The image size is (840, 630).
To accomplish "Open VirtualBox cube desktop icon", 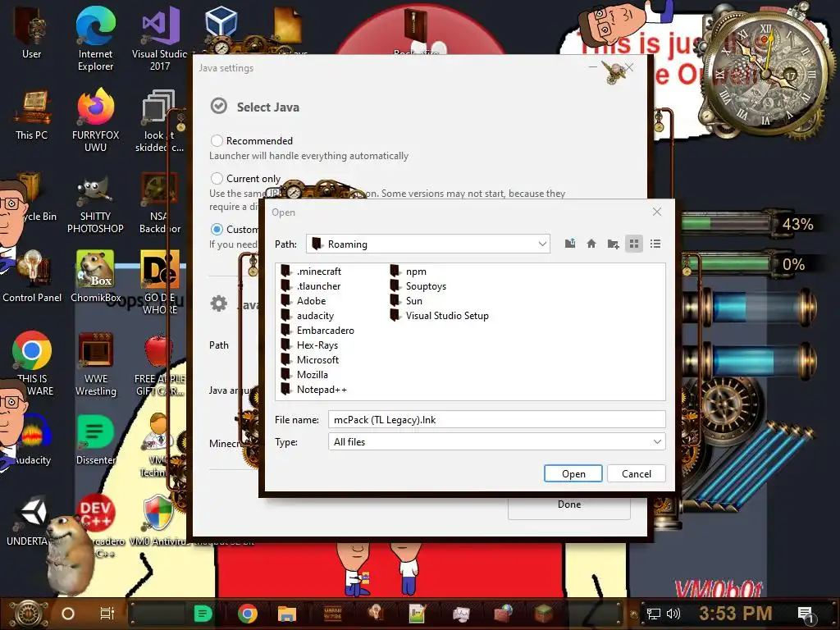I will coord(221,22).
